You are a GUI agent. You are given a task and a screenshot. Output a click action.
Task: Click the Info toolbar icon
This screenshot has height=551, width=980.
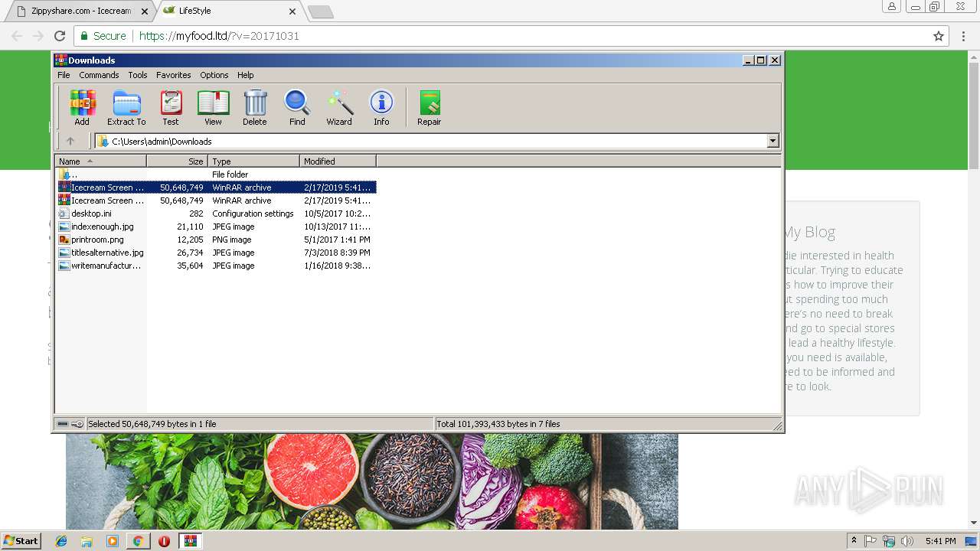click(381, 107)
